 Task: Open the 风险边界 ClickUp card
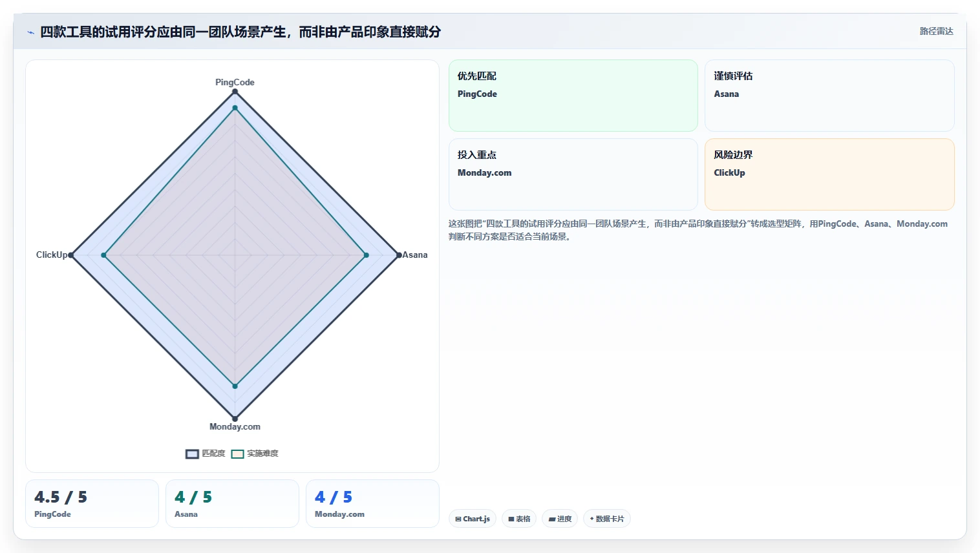[x=829, y=174]
